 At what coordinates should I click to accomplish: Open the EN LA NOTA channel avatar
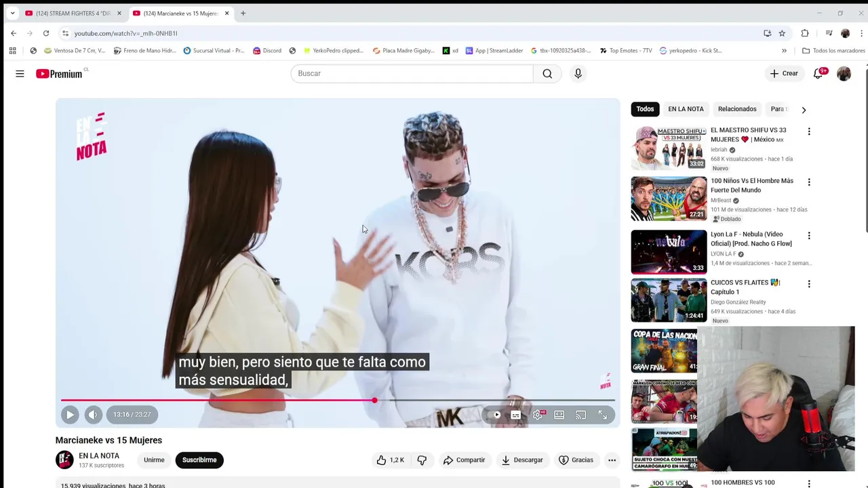[64, 460]
